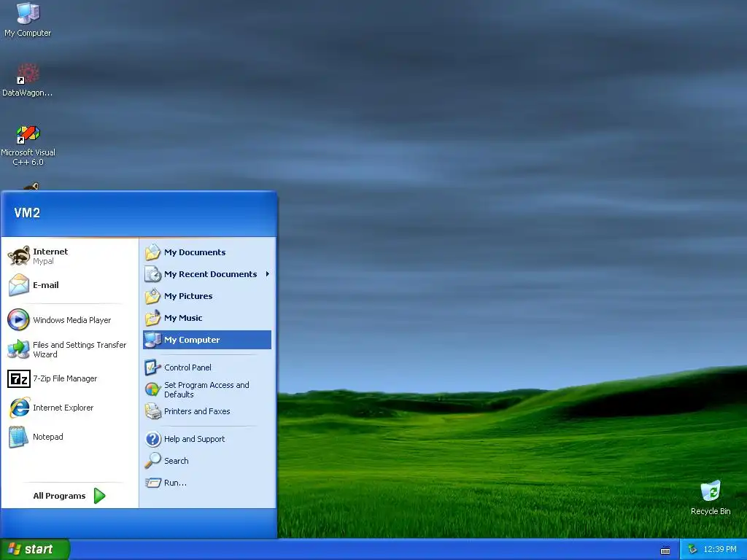This screenshot has height=560, width=747.
Task: Open the My Computer desktop icon
Action: (x=28, y=13)
